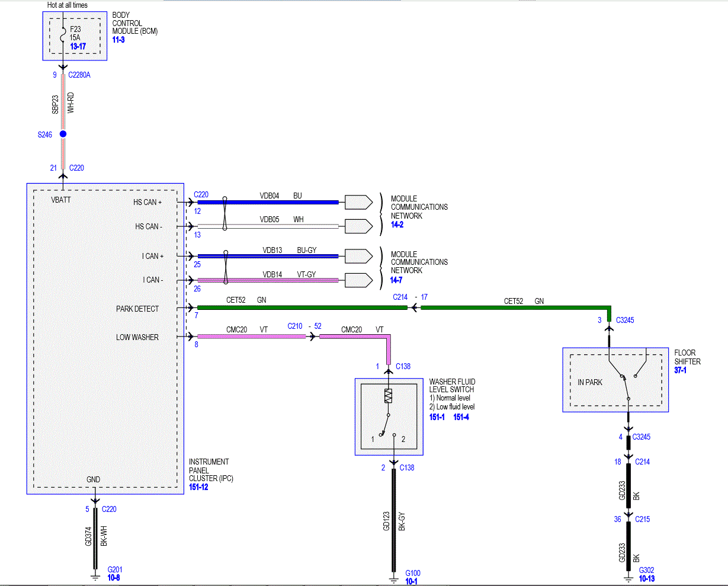Click the G302 ground symbol
728x586 pixels.
(x=628, y=576)
